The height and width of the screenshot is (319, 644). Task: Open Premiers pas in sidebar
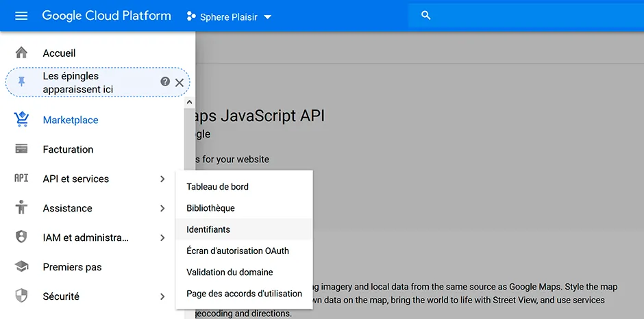pyautogui.click(x=73, y=267)
